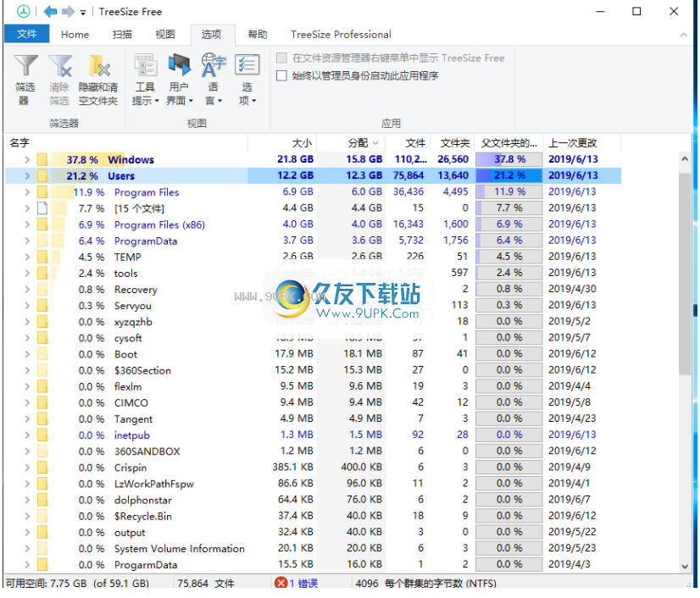The width and height of the screenshot is (700, 598).
Task: Sort by the 大小 size column header
Action: click(281, 143)
